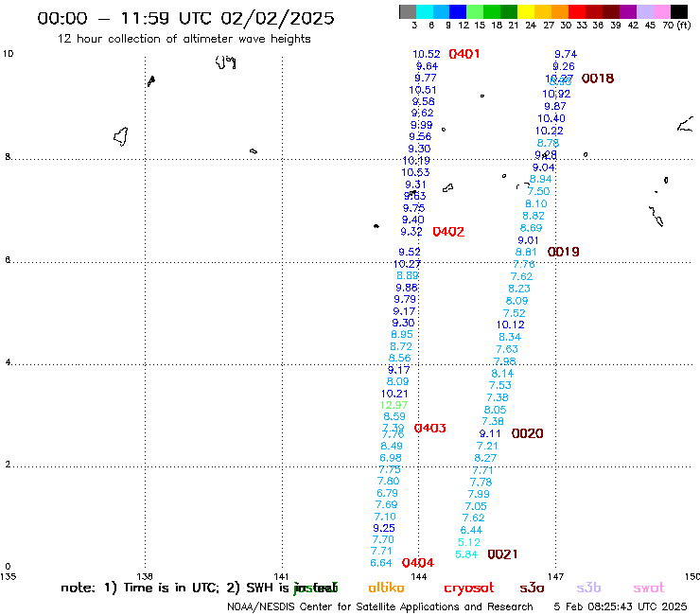This screenshot has width=700, height=615.
Task: Click the wave height value 10.21
Action: pos(394,394)
